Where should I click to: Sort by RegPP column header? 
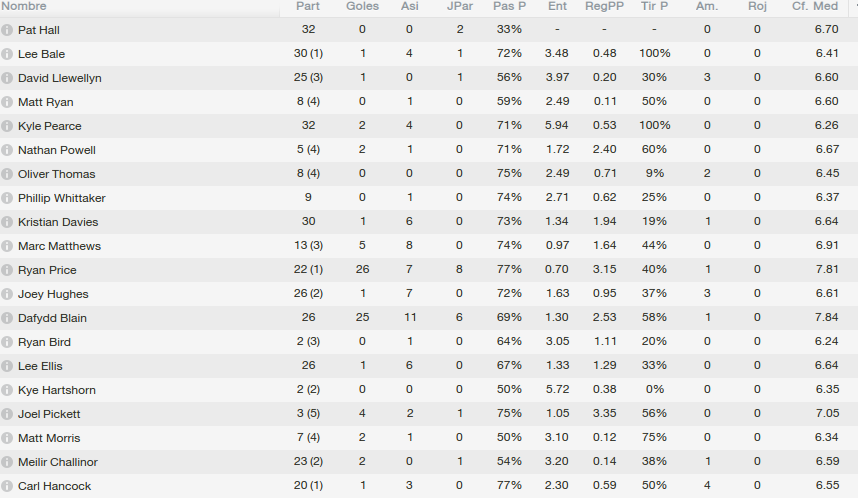pos(604,6)
